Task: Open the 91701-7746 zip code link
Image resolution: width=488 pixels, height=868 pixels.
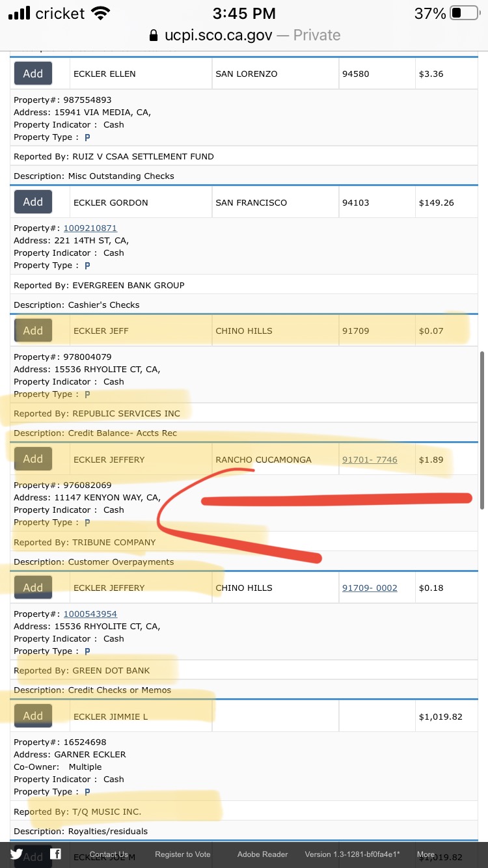Action: point(370,459)
